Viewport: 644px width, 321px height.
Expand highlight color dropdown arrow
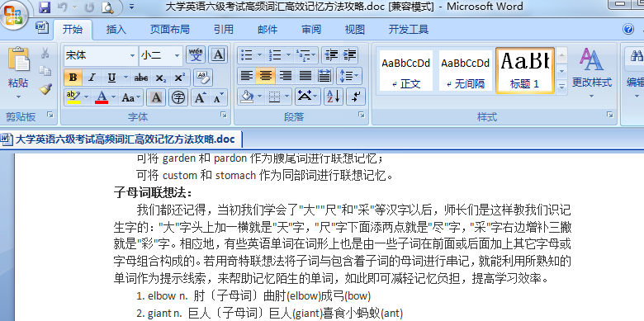(86, 97)
